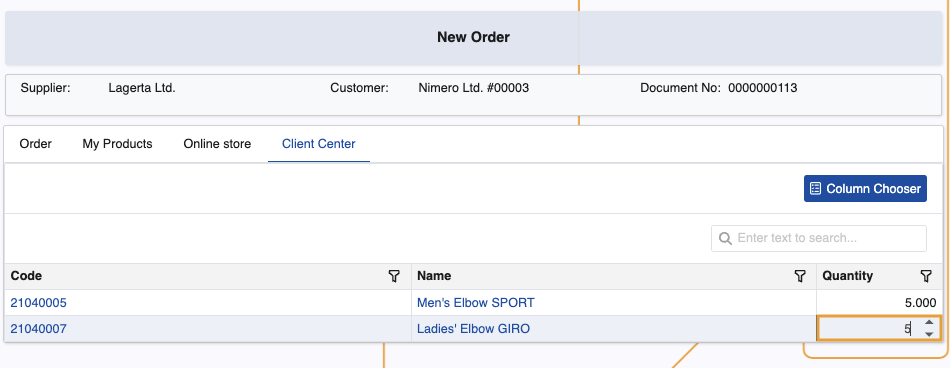Viewport: 950px width, 368px height.
Task: Open product code 21040007 link
Action: (39, 329)
